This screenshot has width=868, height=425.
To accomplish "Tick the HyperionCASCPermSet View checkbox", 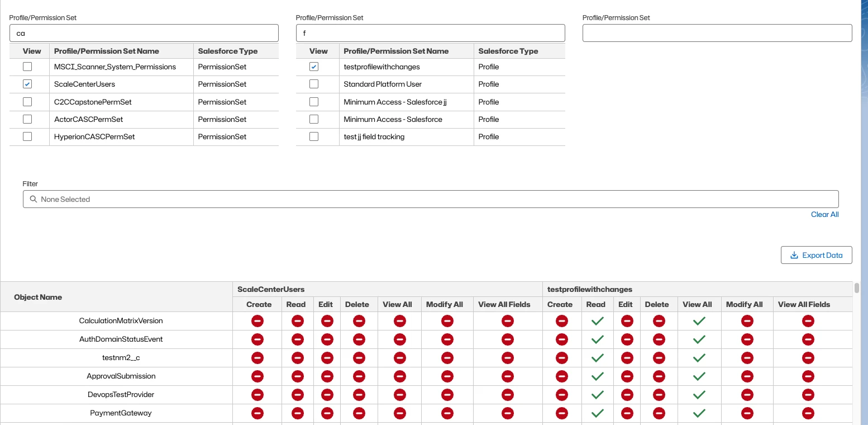I will (x=27, y=136).
